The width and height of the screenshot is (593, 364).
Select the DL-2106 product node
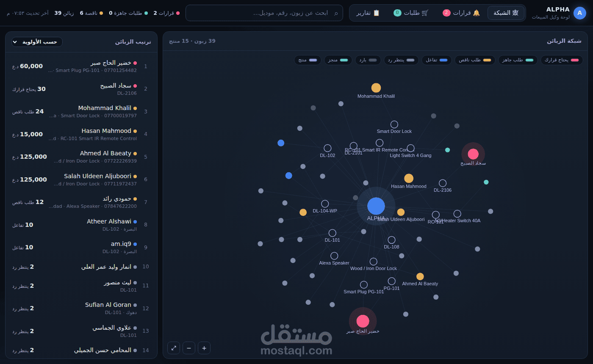pos(442,183)
